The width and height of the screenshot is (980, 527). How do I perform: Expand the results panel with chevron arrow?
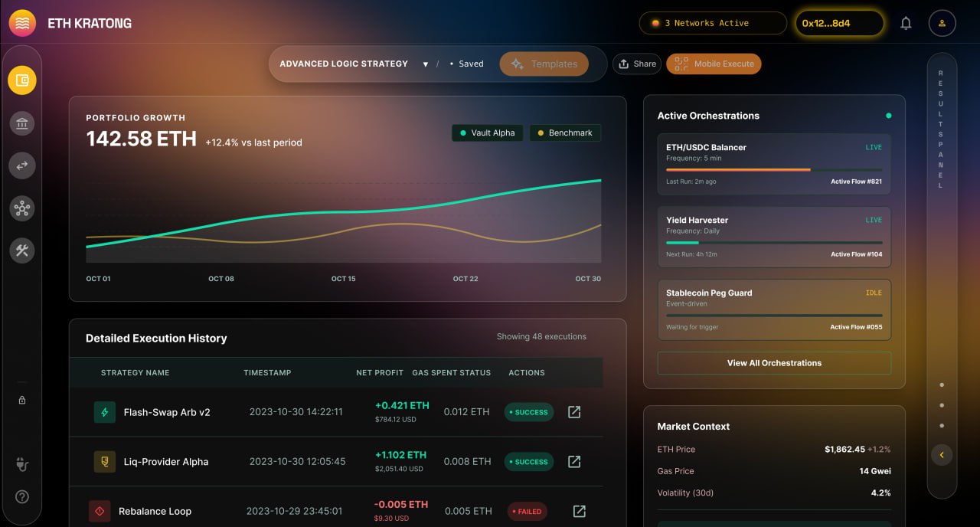941,455
